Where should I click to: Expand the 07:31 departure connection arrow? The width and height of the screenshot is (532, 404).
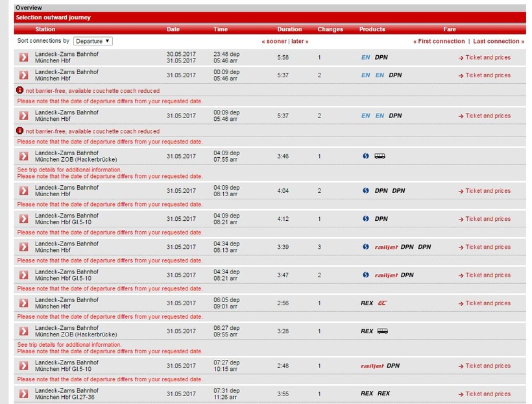[x=23, y=394]
